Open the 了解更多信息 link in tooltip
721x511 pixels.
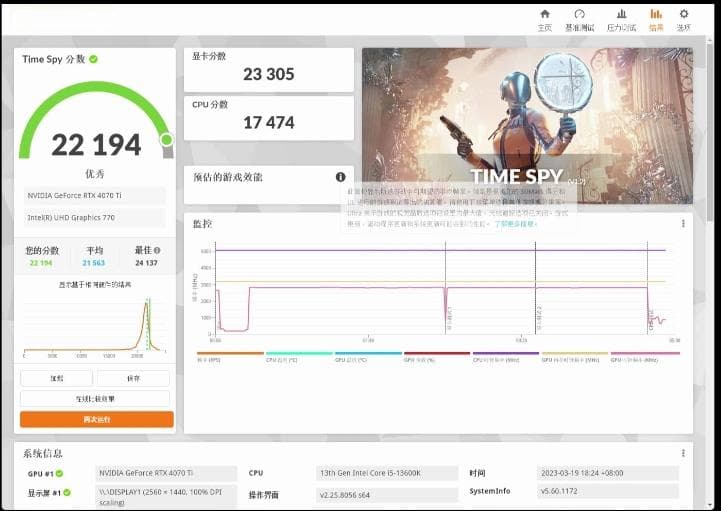[515, 224]
